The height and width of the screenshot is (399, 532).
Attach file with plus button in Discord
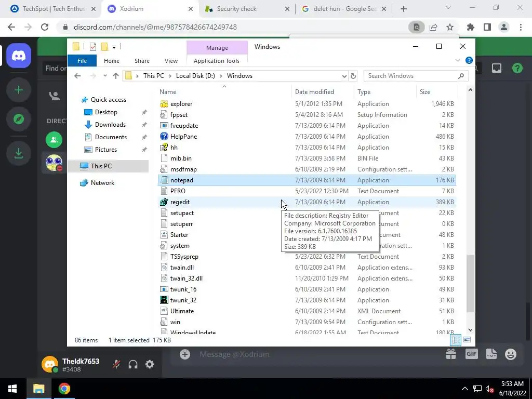click(x=184, y=354)
